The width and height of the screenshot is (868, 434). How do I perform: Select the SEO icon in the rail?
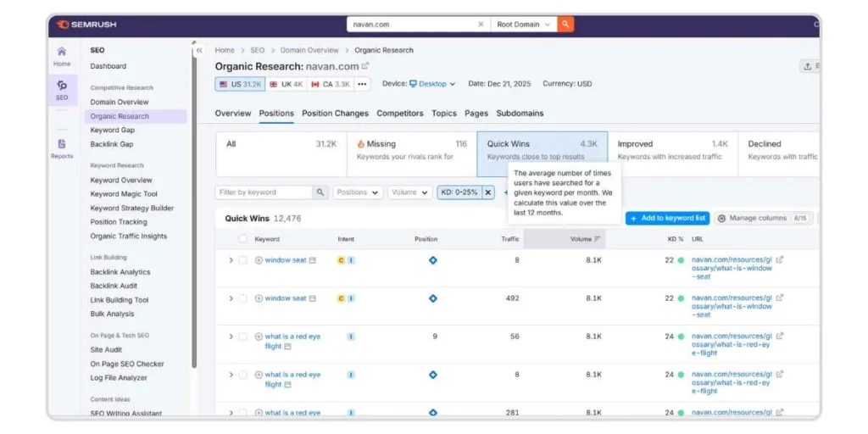[x=62, y=90]
